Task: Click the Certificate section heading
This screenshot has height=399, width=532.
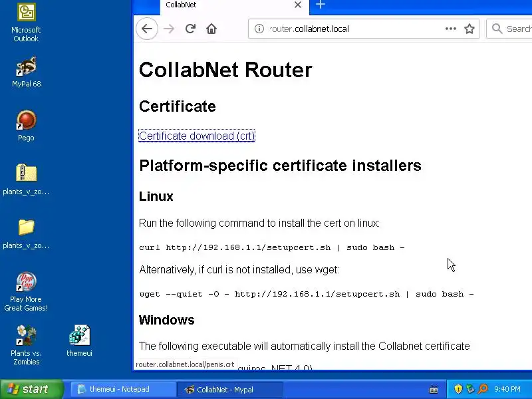Action: pos(177,106)
